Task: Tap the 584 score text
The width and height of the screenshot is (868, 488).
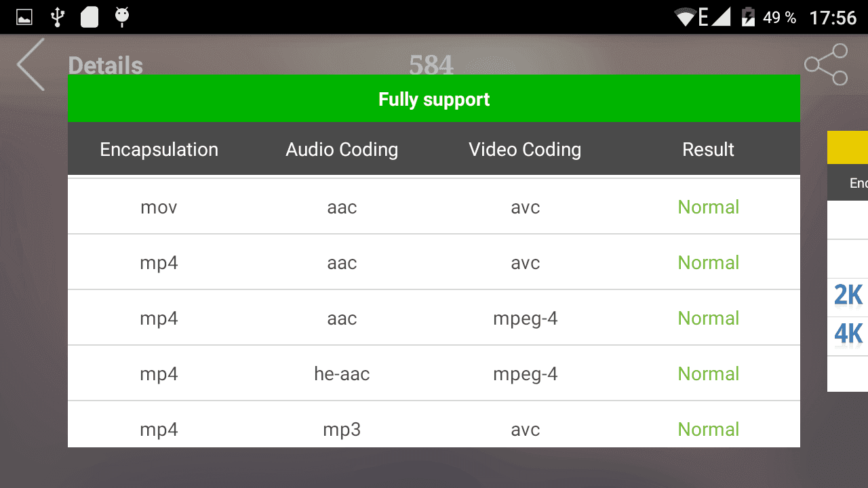Action: click(x=431, y=65)
